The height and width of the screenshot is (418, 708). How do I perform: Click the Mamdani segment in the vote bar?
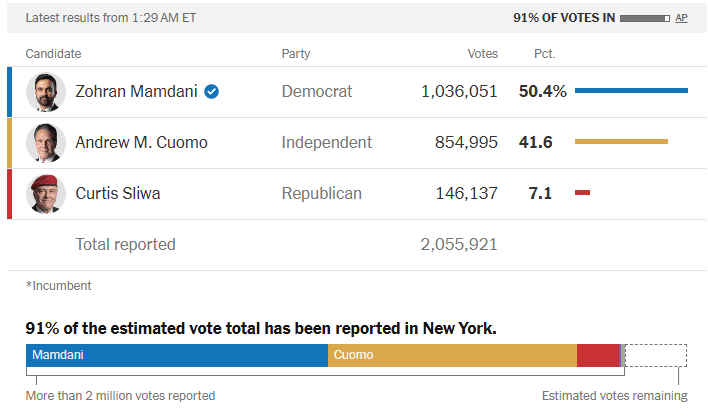point(177,355)
